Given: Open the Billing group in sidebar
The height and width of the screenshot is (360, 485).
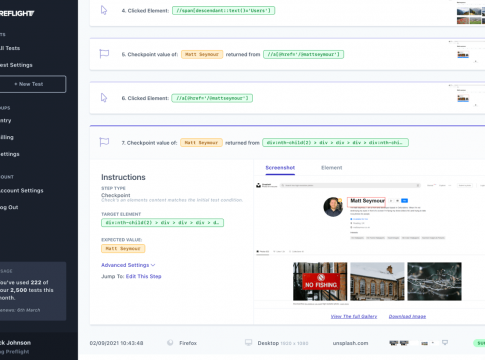Looking at the screenshot, I should click(7, 137).
